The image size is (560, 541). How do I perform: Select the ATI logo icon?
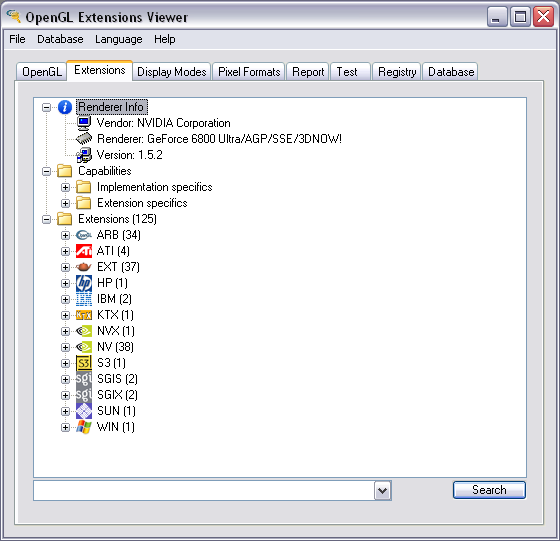coord(84,251)
